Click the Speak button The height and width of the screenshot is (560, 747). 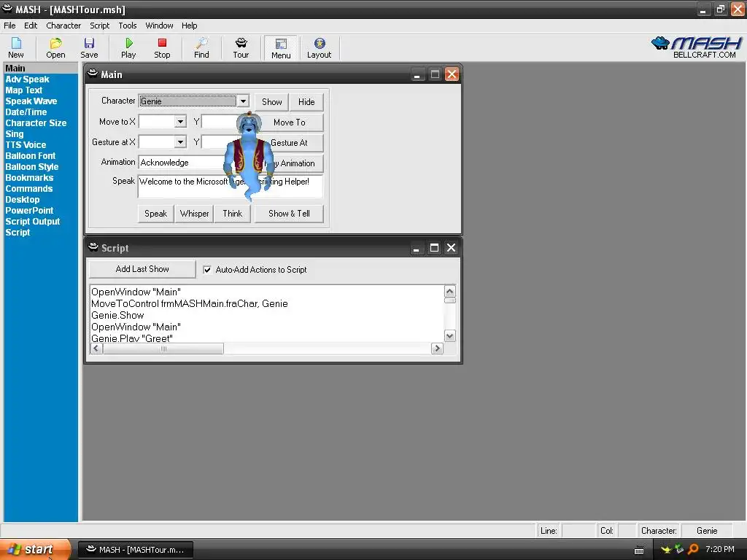click(156, 214)
